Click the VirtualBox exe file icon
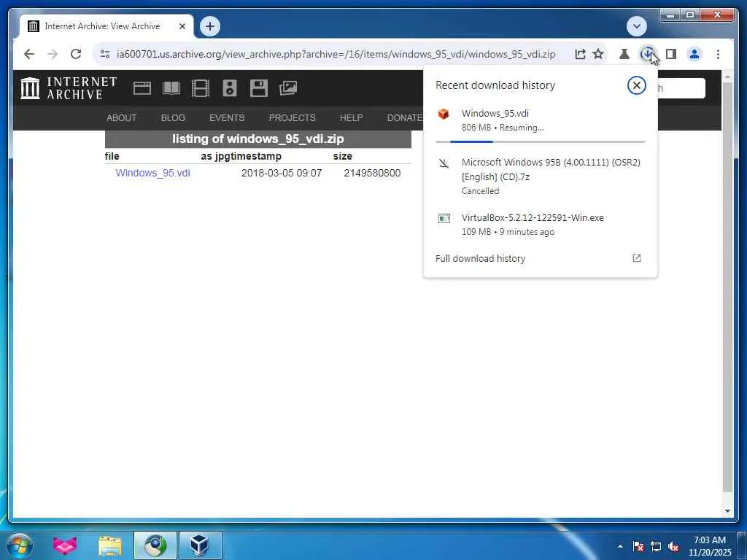Image resolution: width=747 pixels, height=560 pixels. [x=444, y=218]
